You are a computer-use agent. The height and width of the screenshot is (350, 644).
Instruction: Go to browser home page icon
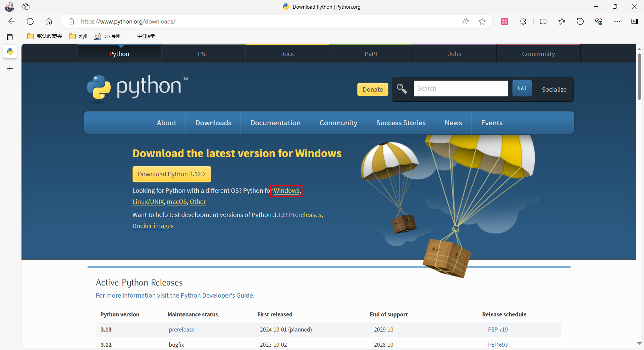click(49, 21)
